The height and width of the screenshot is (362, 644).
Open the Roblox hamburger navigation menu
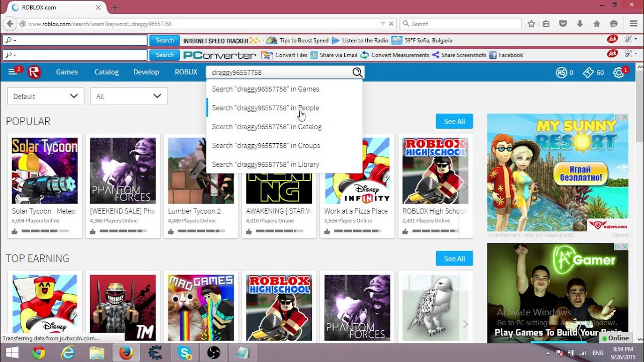point(13,72)
